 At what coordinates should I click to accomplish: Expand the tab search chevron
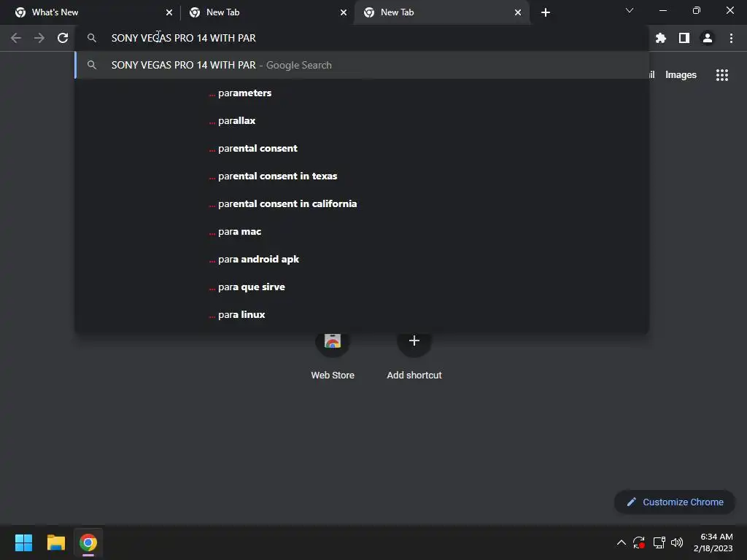click(630, 10)
